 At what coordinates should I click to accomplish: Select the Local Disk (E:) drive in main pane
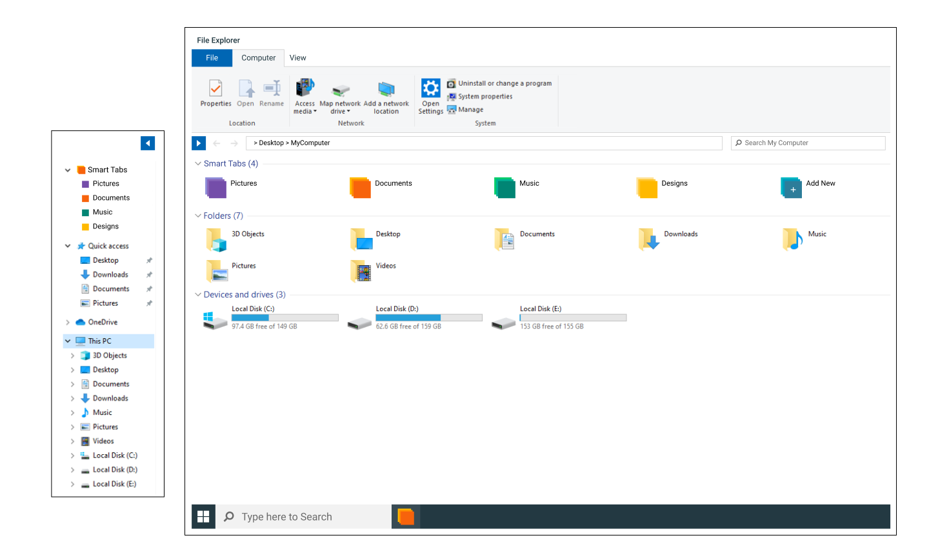(559, 318)
